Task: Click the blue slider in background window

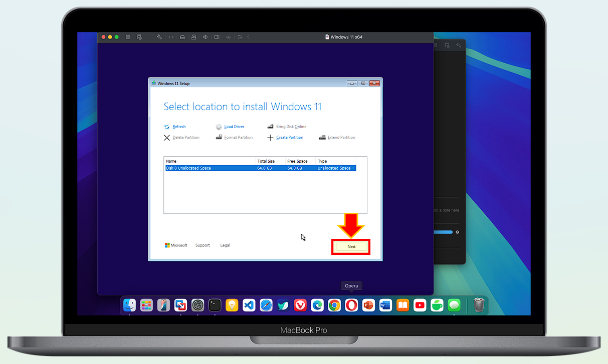Action: [x=443, y=232]
